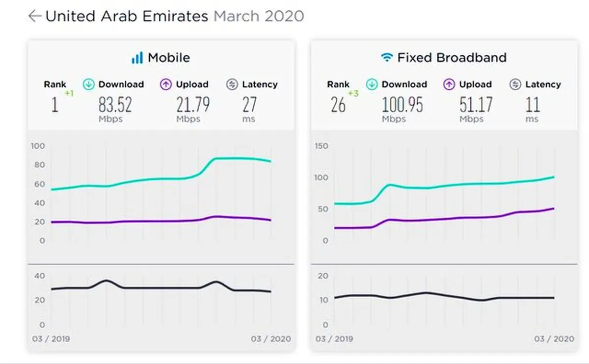Click the back arrow beside United Arab Emirates

pos(34,16)
